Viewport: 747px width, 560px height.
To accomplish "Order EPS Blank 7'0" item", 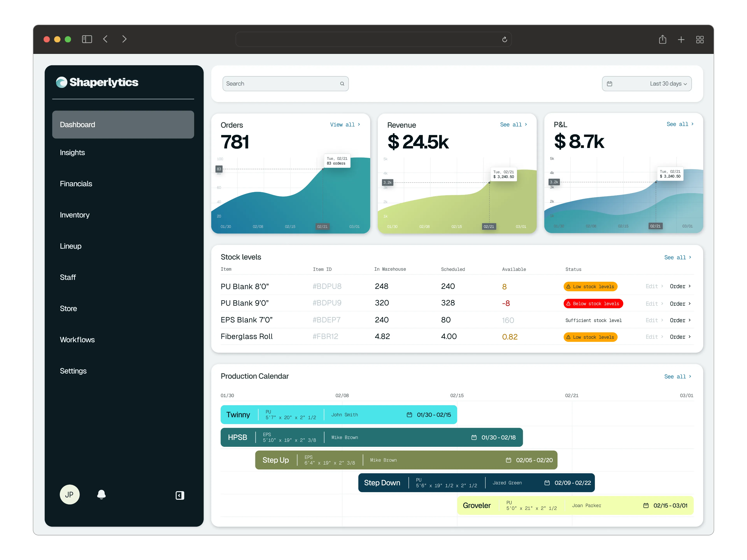I will coord(680,320).
